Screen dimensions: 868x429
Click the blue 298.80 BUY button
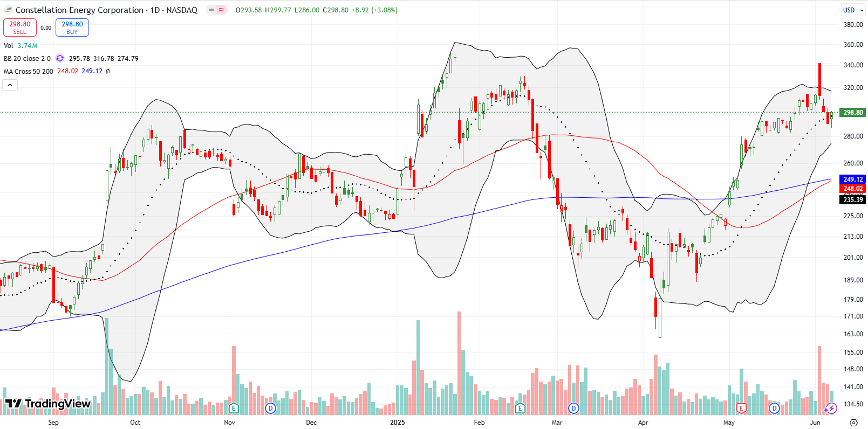[72, 27]
